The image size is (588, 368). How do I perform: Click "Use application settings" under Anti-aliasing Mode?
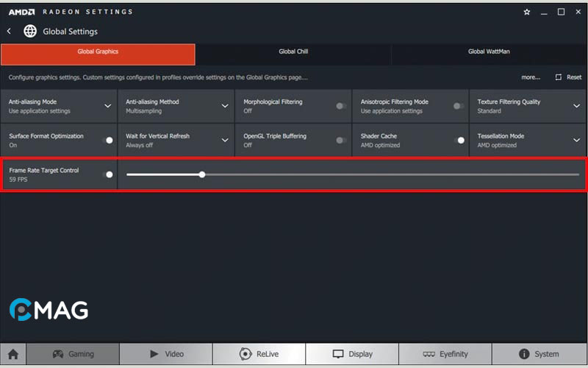click(40, 111)
